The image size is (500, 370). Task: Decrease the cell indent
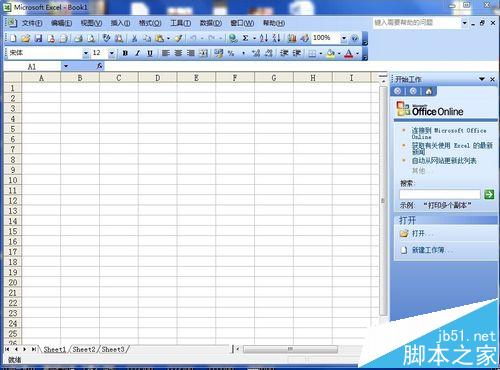[284, 53]
